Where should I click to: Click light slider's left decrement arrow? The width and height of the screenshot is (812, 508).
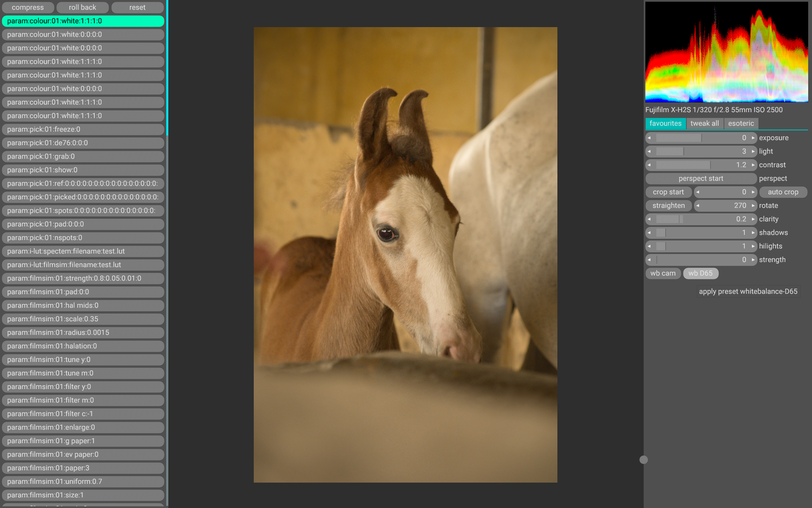649,152
